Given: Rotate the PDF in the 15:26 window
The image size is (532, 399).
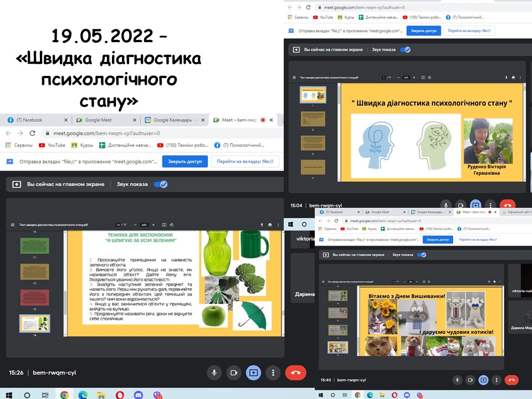Looking at the screenshot, I should point(172,224).
